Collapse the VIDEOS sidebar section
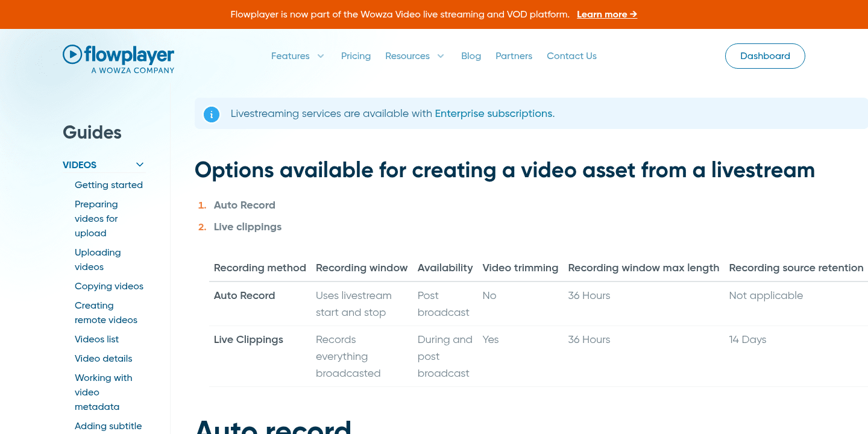 click(140, 165)
